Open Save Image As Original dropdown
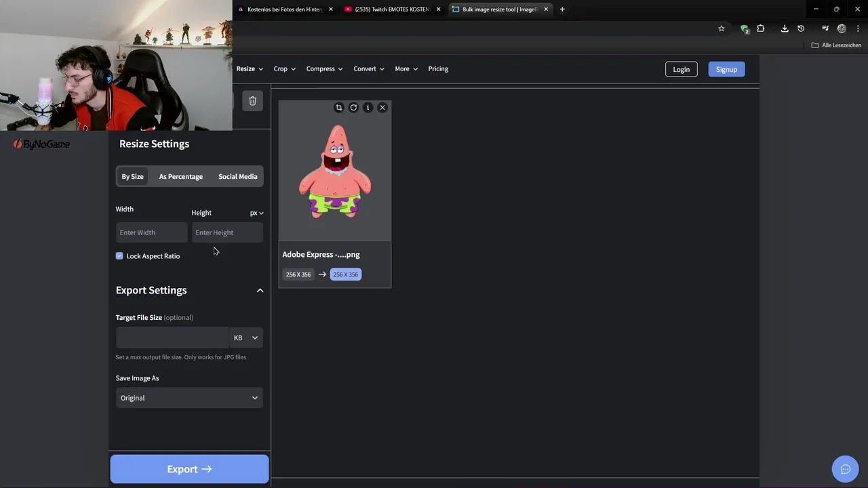Viewport: 868px width, 488px height. (x=189, y=398)
